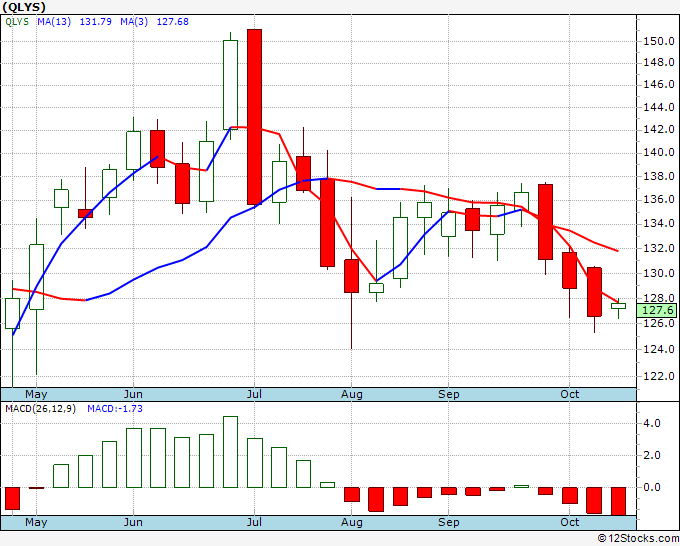
Task: Click the tallest green MACD histogram bar
Action: [x=230, y=452]
